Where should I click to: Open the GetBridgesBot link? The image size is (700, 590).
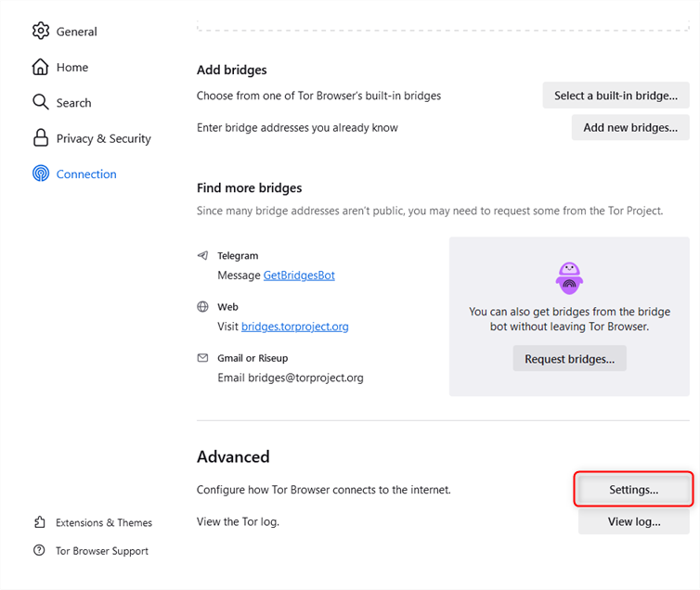pos(299,276)
